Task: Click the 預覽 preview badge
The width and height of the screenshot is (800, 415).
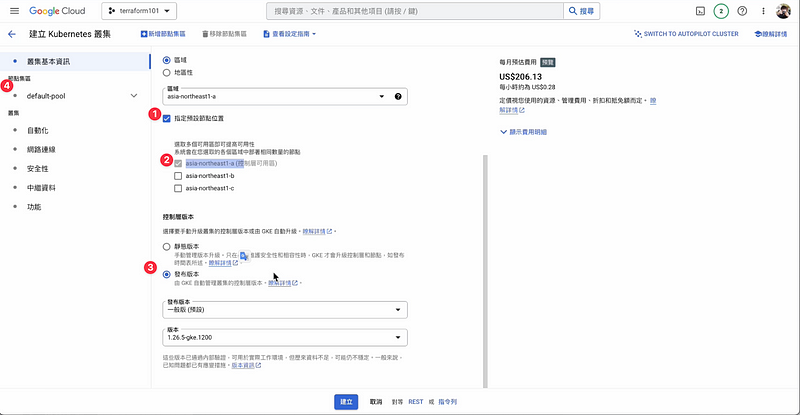Action: 548,62
